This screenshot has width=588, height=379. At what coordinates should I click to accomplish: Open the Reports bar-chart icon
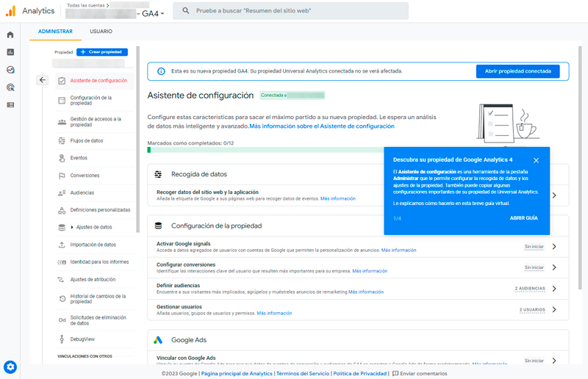10,52
